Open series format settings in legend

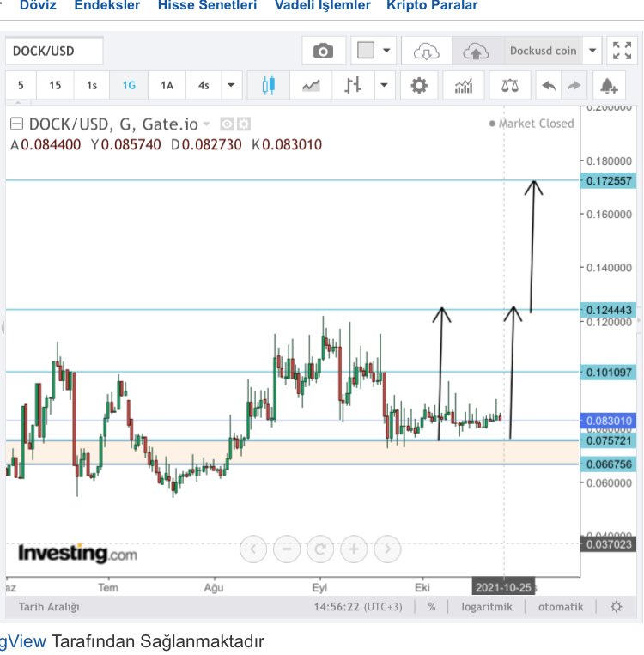[x=244, y=124]
